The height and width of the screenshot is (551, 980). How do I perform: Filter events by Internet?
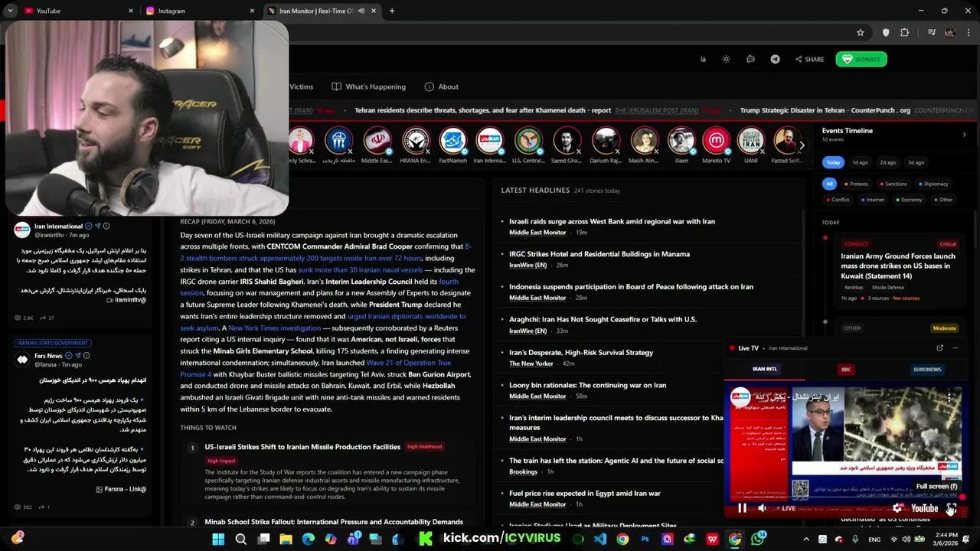[872, 200]
